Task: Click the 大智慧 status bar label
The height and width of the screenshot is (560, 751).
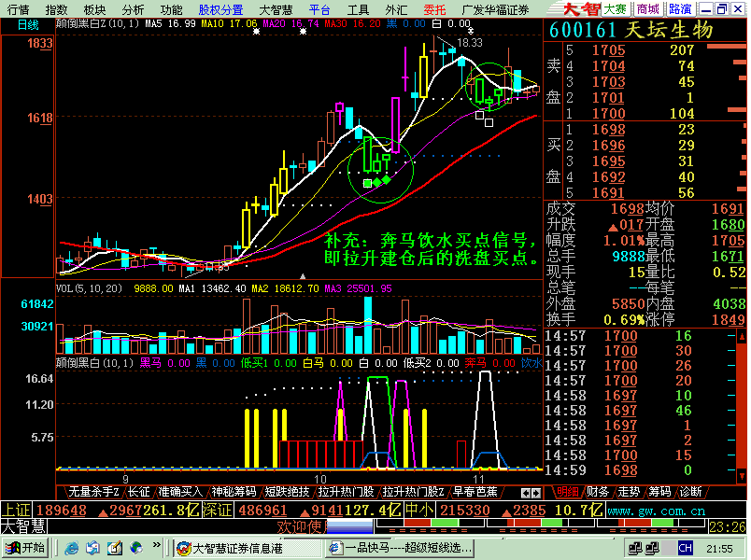Action: pyautogui.click(x=23, y=526)
